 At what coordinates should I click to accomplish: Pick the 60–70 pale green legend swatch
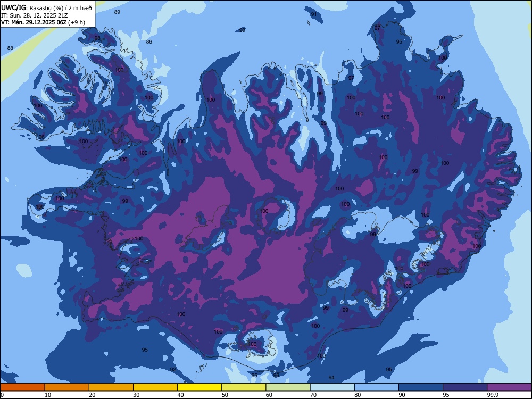(x=288, y=387)
